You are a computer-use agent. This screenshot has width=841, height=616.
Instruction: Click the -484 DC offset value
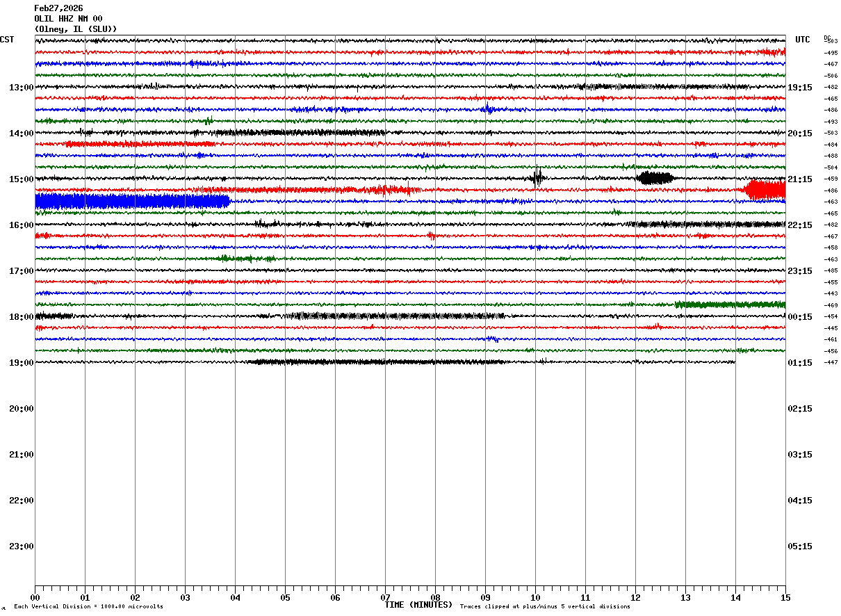831,145
